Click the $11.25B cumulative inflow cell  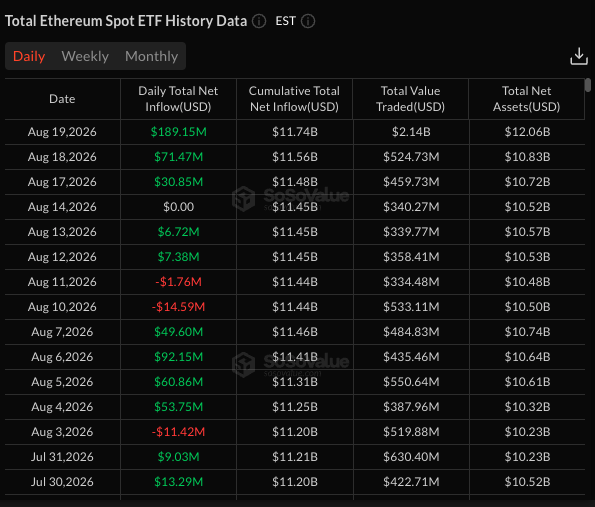point(294,408)
